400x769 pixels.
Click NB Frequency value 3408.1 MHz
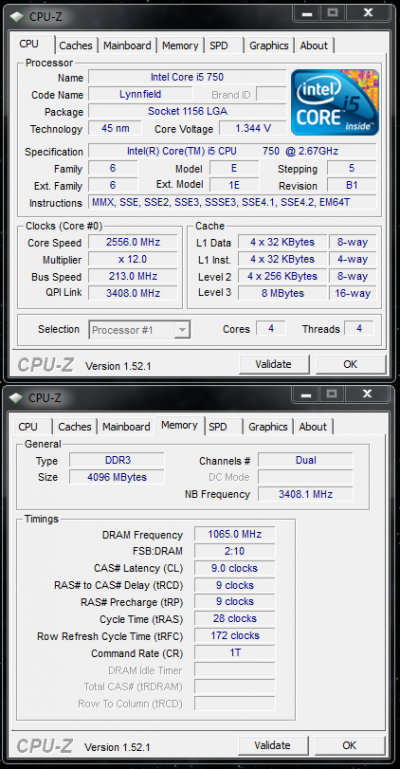coord(306,494)
